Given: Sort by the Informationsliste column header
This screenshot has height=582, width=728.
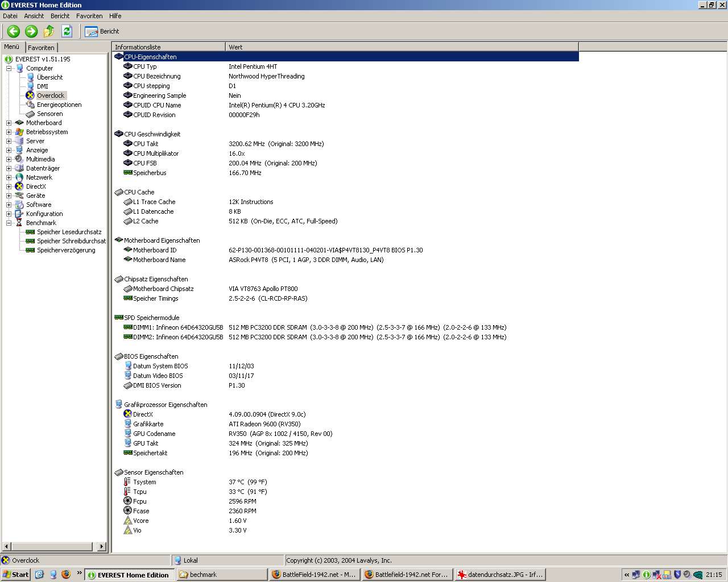Looking at the screenshot, I should pyautogui.click(x=168, y=47).
